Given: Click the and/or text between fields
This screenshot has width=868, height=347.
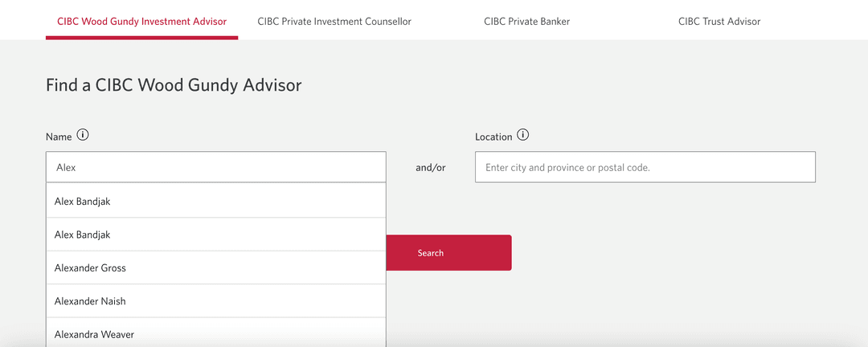Looking at the screenshot, I should tap(430, 168).
